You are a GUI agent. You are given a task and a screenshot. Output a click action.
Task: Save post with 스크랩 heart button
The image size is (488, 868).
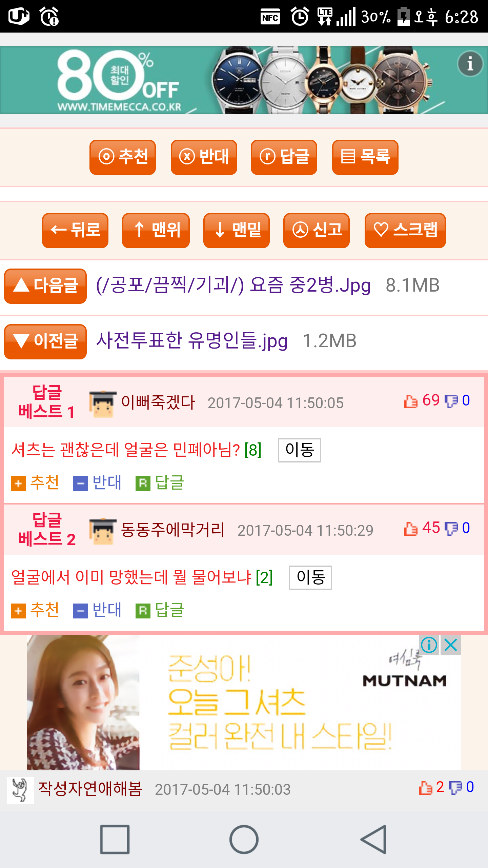pyautogui.click(x=405, y=230)
